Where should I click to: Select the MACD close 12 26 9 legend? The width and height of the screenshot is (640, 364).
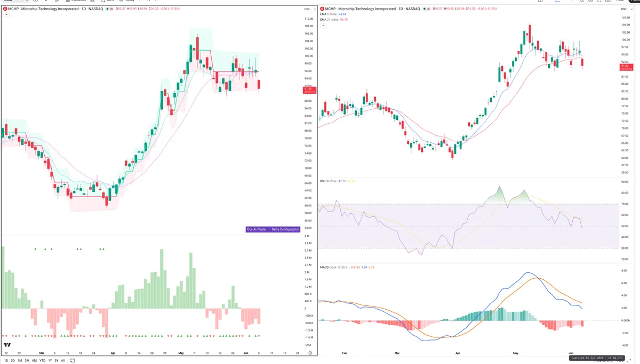(333, 266)
